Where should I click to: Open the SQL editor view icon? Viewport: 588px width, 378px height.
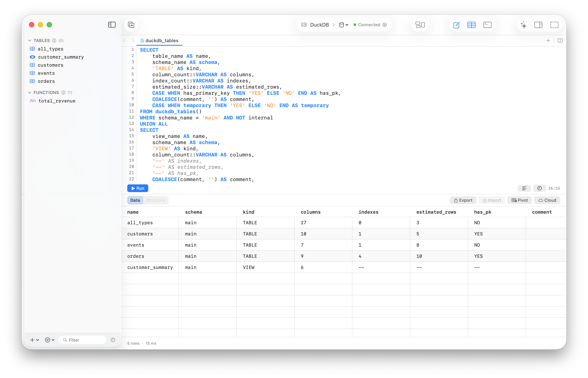pyautogui.click(x=456, y=24)
